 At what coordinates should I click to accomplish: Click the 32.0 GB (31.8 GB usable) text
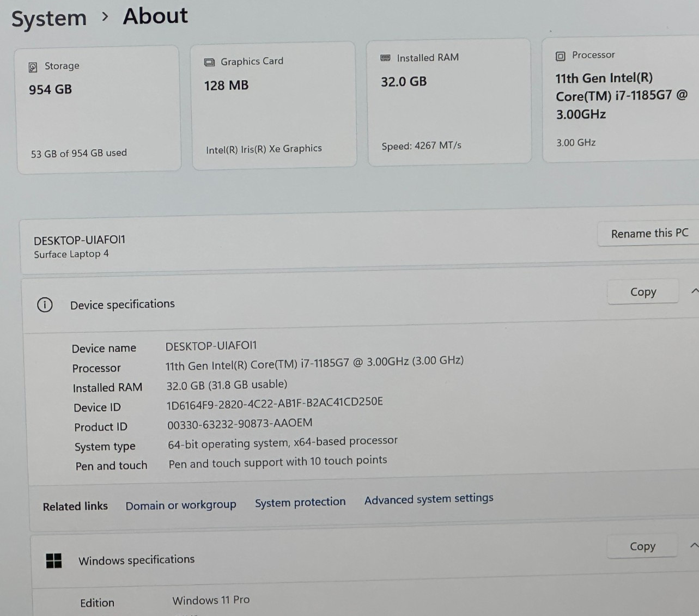pyautogui.click(x=227, y=385)
